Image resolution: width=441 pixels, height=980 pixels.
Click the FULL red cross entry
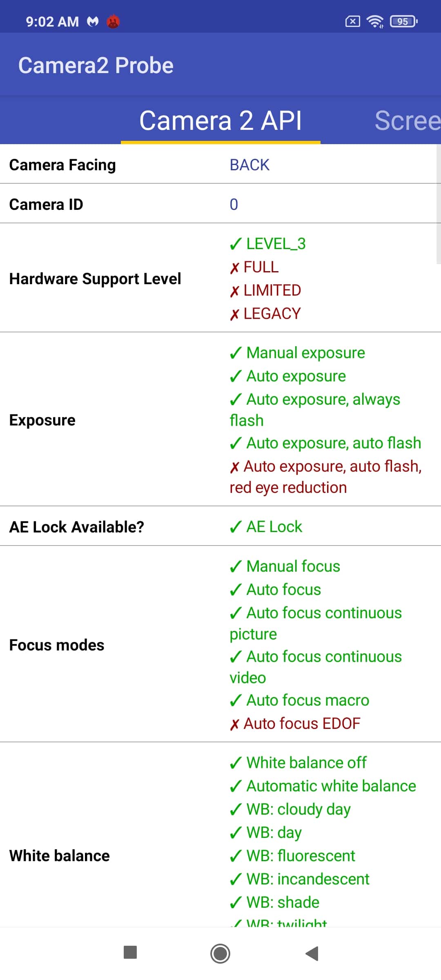click(254, 267)
